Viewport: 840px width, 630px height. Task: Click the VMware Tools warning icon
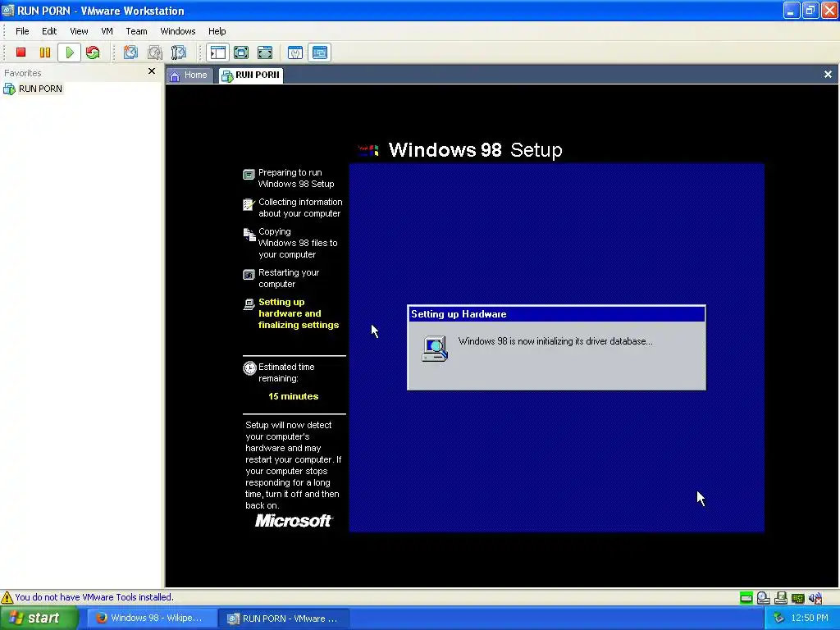tap(7, 597)
